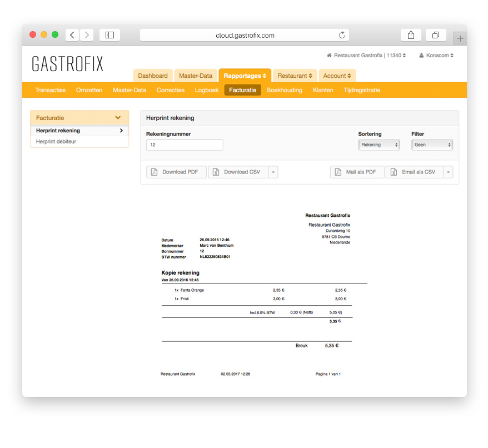Viewport: 488px width, 448px height.
Task: Click the Safari forward arrow button
Action: pyautogui.click(x=87, y=35)
